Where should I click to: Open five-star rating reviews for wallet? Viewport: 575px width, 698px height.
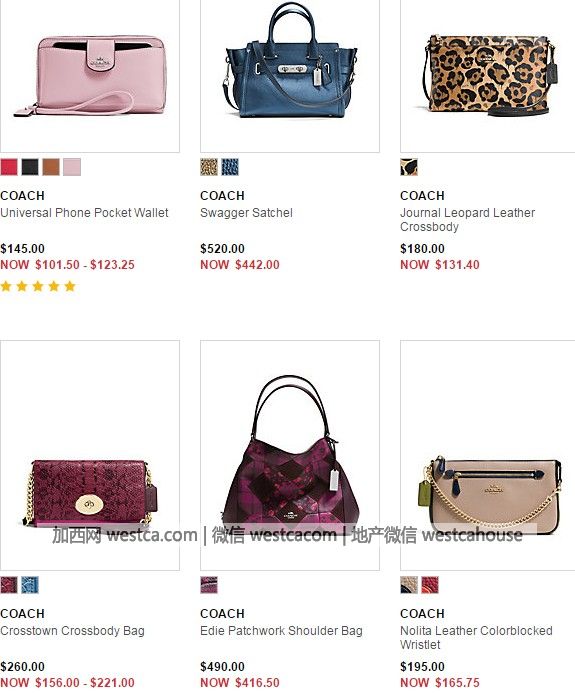point(38,286)
